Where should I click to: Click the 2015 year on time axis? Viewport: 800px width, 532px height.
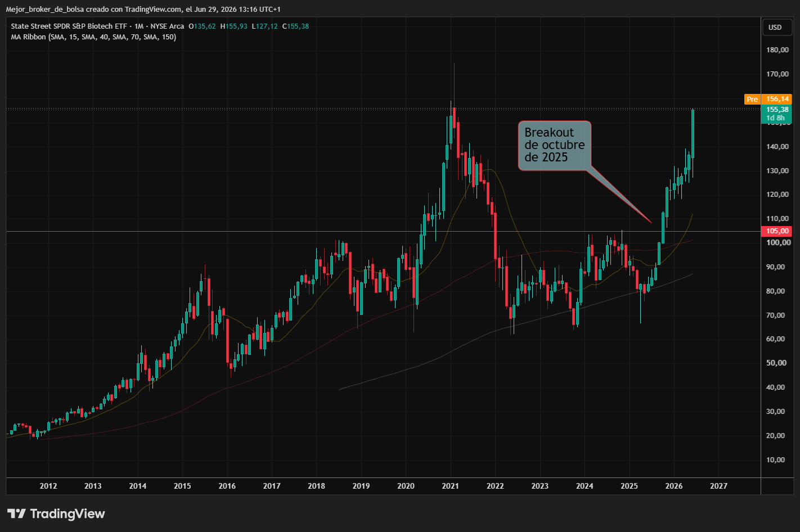point(182,486)
